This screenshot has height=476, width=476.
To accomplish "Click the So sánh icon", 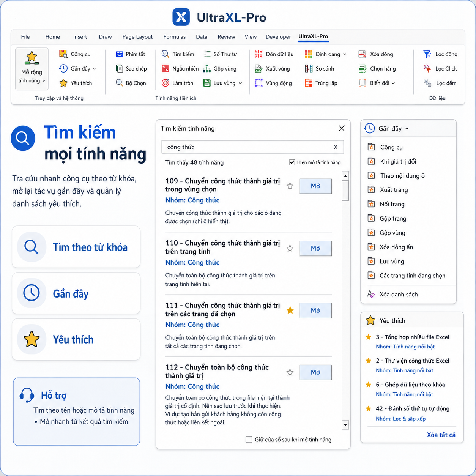I will point(309,68).
